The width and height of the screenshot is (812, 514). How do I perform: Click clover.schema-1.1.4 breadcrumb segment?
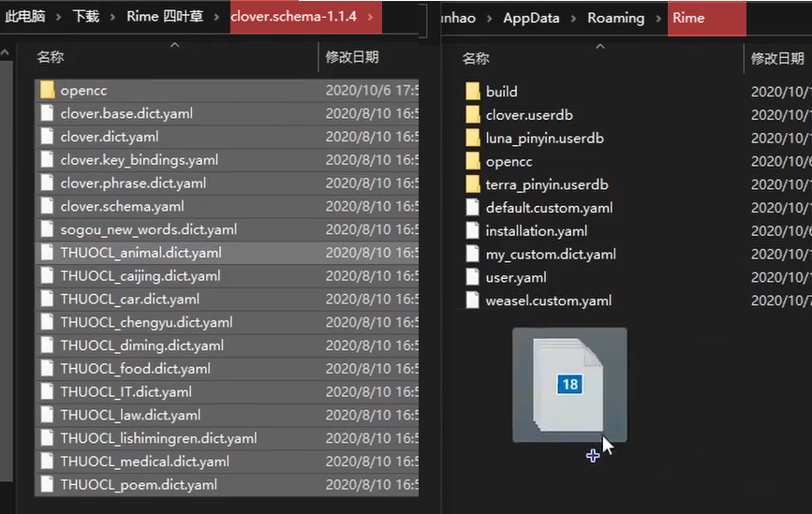[294, 17]
